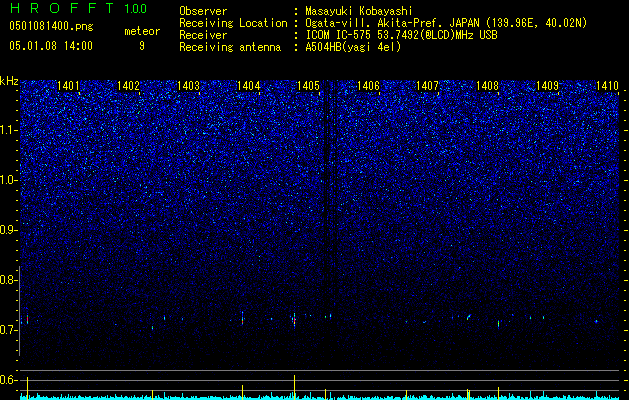Click the red meteor echo near 1405

(x=294, y=320)
